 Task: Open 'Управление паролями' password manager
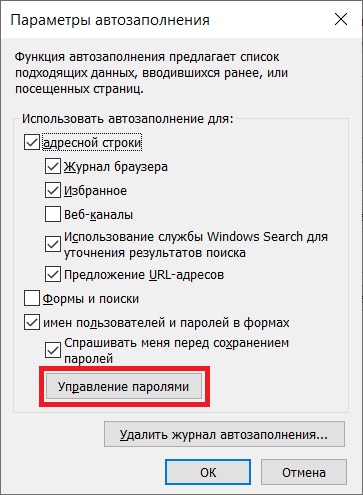[124, 386]
